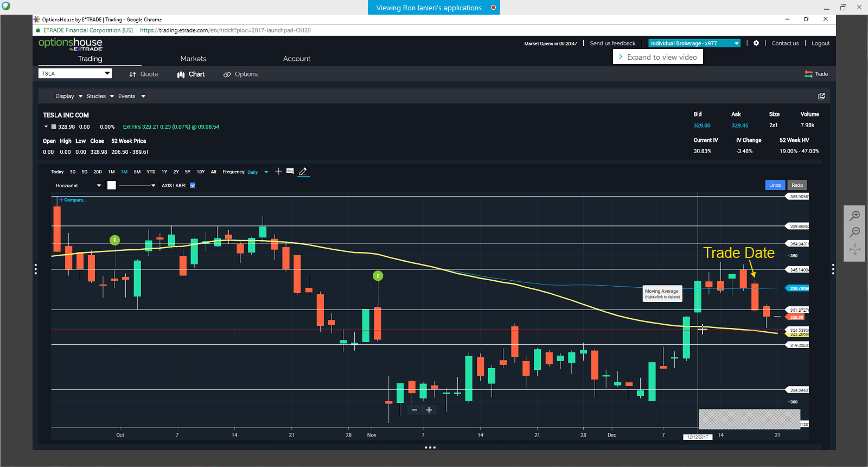Click the optionshouse logo
The width and height of the screenshot is (868, 467).
pos(71,44)
